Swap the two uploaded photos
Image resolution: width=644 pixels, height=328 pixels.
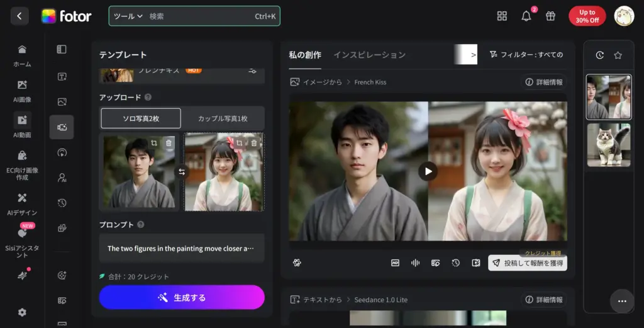[182, 172]
